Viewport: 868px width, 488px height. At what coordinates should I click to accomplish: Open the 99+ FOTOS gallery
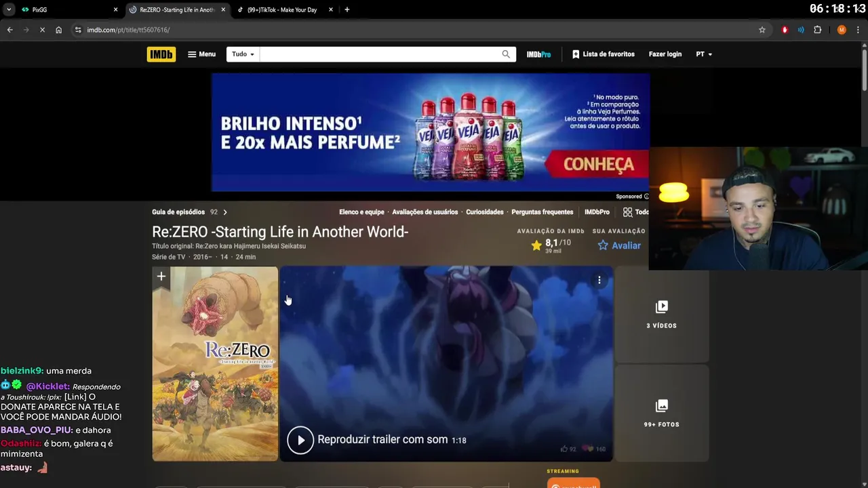pos(662,413)
